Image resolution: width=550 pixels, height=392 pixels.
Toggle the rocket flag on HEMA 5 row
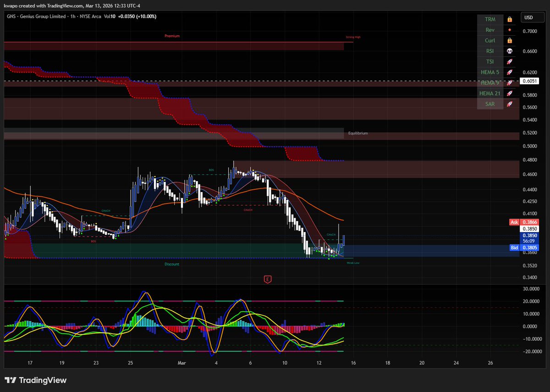pos(509,72)
